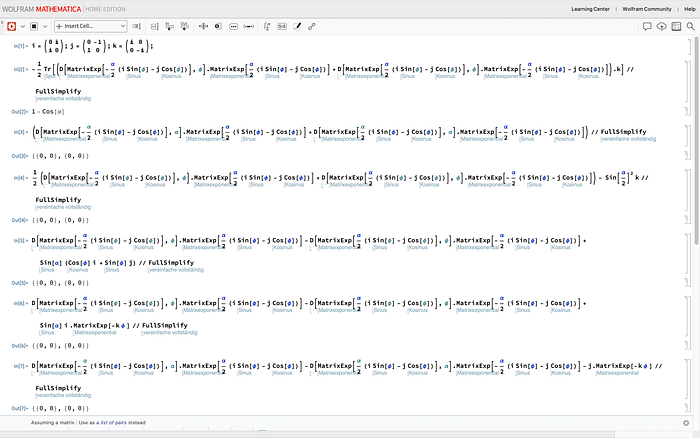Click the 'Out[2]=' cell label
This screenshot has height=438, width=700.
(x=20, y=112)
